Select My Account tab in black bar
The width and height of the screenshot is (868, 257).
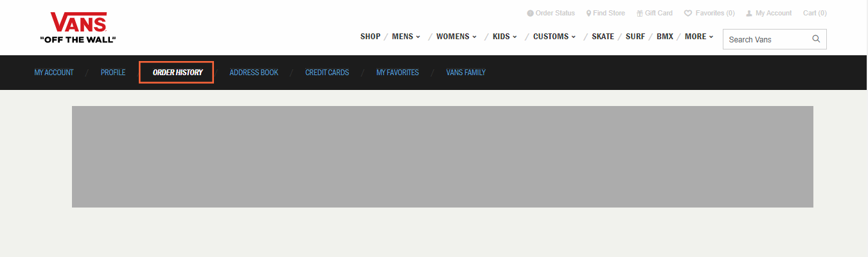54,73
